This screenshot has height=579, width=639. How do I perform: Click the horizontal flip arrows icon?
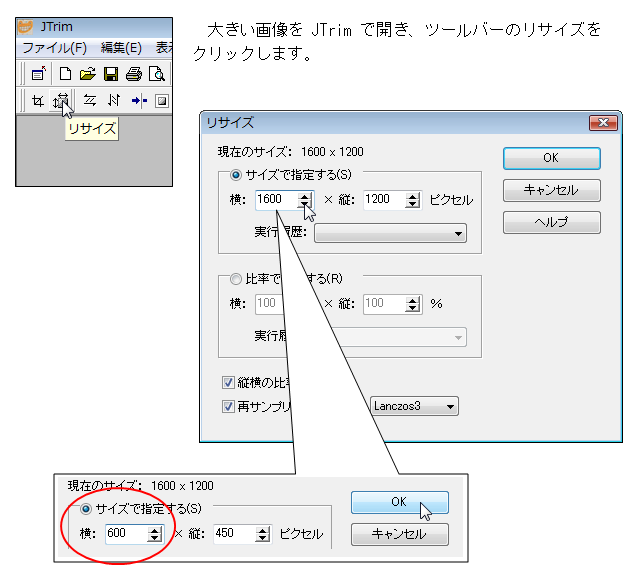[x=90, y=100]
